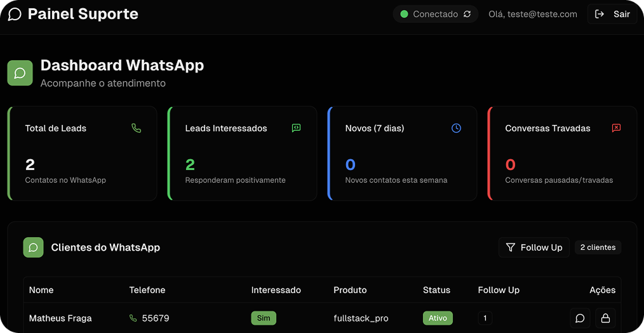644x333 pixels.
Task: Click the Produto column header
Action: (350, 290)
